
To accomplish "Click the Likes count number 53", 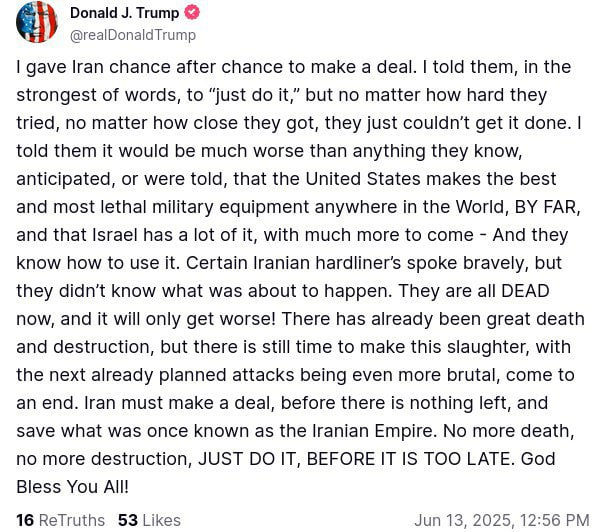I will tap(128, 520).
